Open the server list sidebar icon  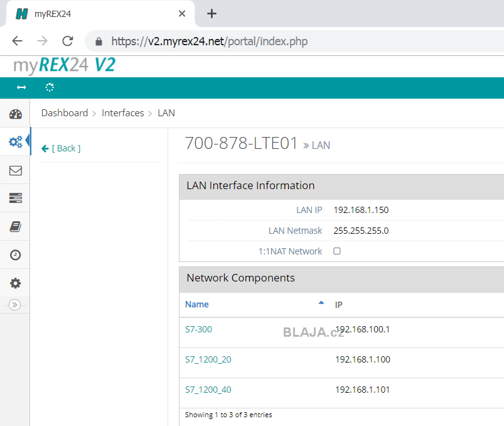point(16,198)
